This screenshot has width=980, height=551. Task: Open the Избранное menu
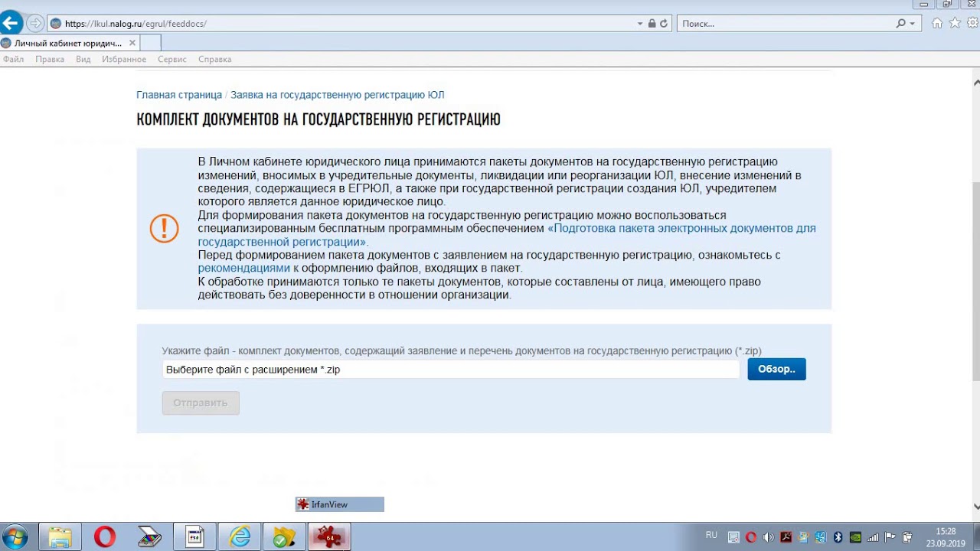click(123, 59)
